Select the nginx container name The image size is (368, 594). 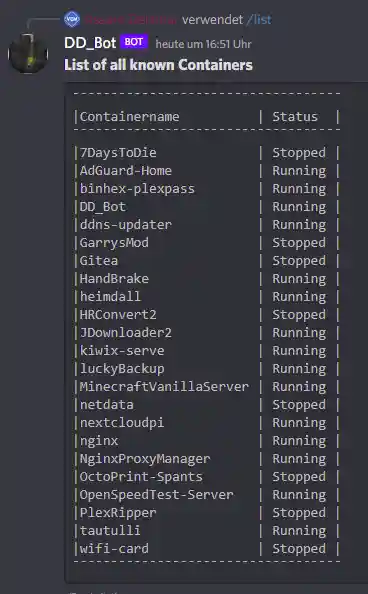[99, 441]
